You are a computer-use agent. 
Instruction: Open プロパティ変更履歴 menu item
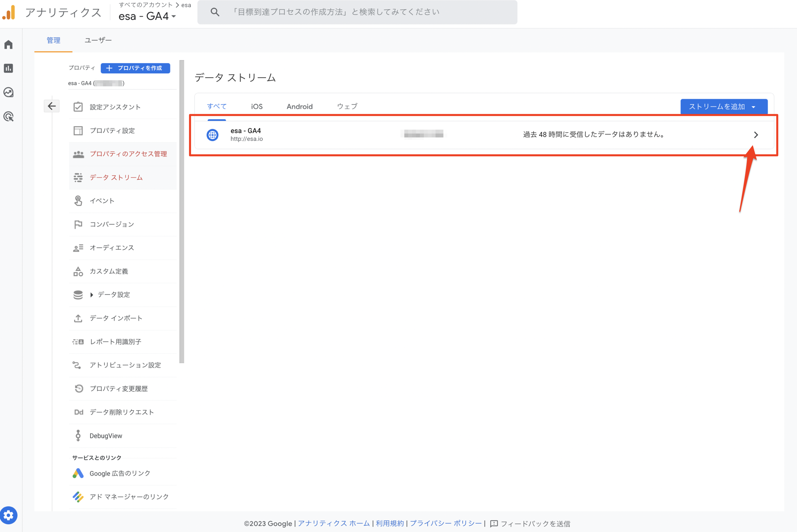tap(123, 388)
